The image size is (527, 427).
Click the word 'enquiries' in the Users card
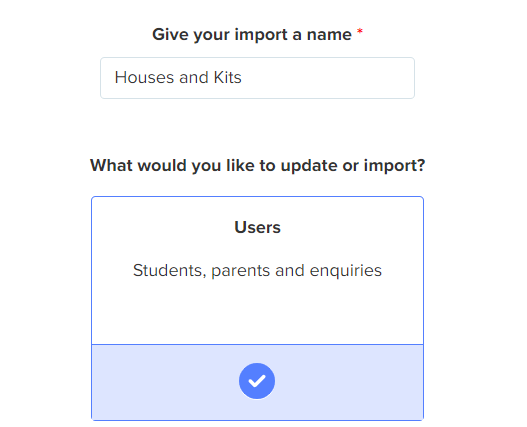tap(346, 271)
